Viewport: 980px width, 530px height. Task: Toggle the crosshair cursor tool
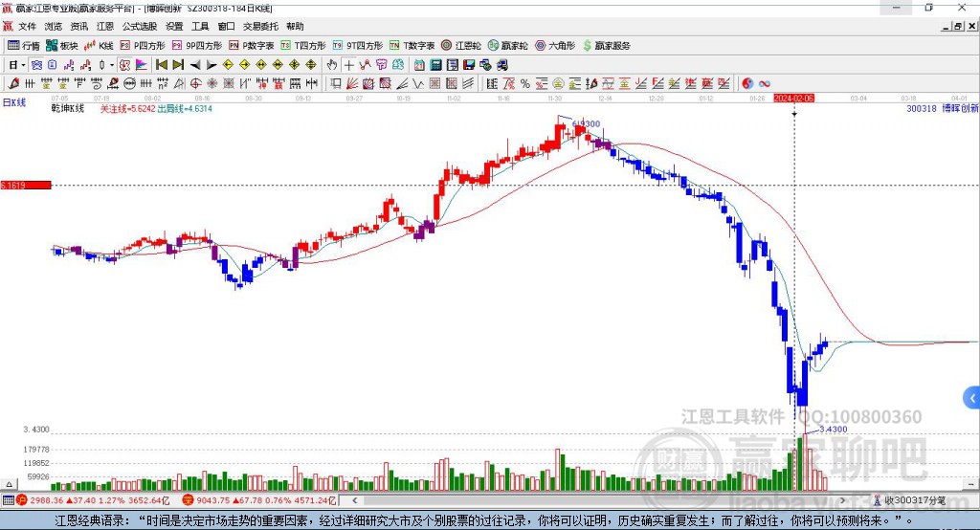point(348,65)
